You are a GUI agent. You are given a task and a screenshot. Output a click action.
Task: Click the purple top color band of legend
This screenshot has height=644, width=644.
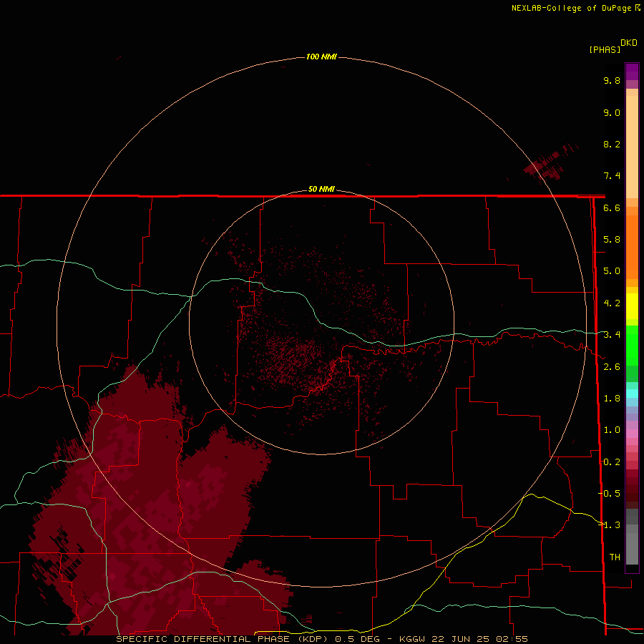[632, 72]
